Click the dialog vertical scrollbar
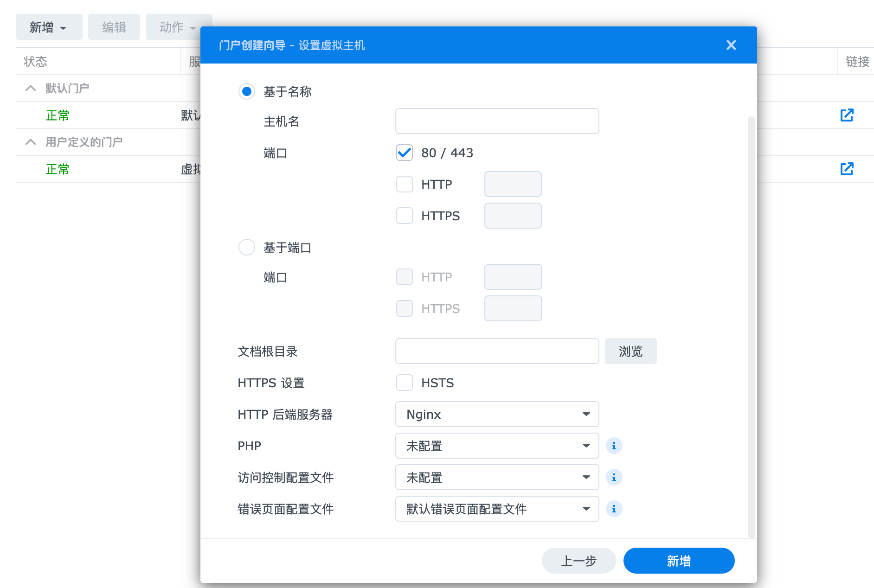Viewport: 874px width, 588px height. pyautogui.click(x=752, y=327)
